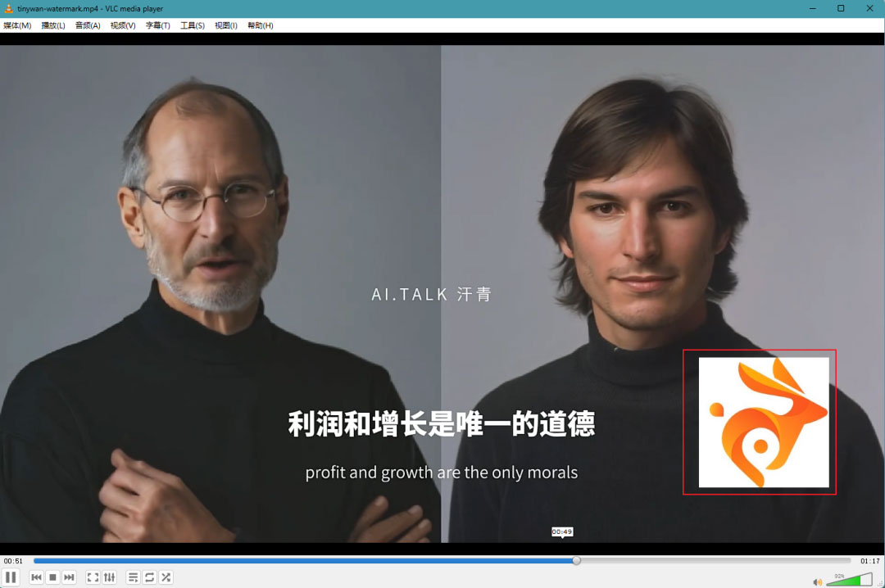
Task: Skip to previous media track
Action: (36, 577)
